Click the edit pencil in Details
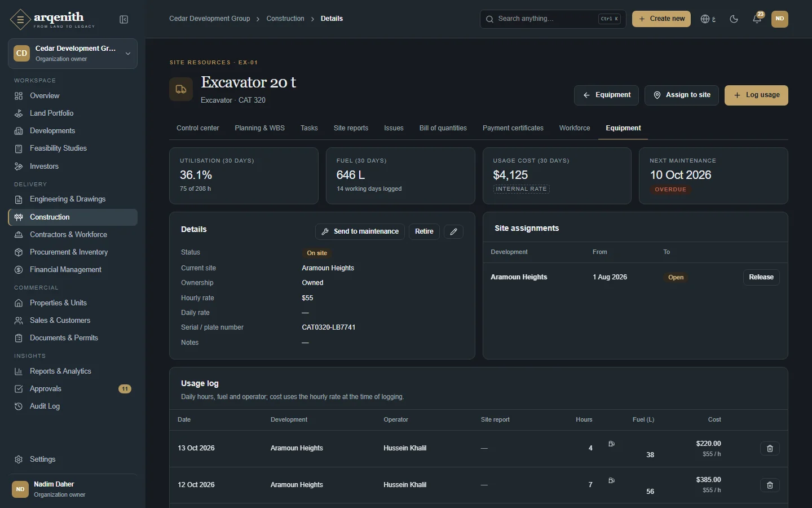 click(453, 231)
